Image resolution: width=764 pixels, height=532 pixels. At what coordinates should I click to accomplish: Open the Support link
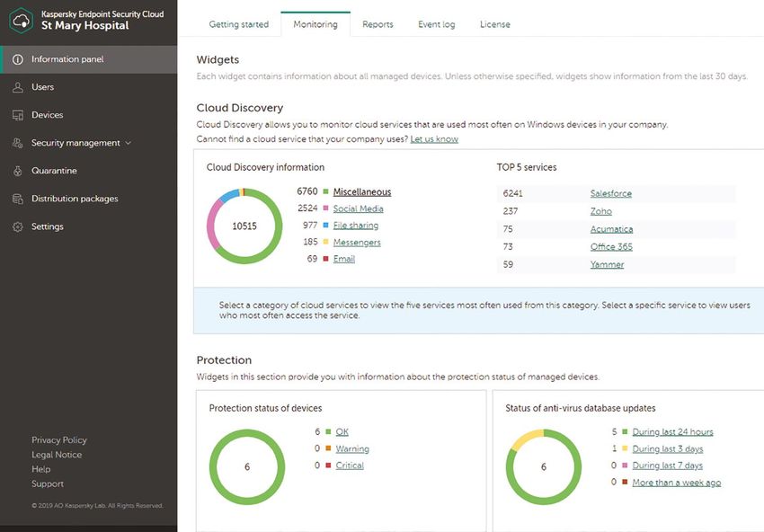(48, 484)
